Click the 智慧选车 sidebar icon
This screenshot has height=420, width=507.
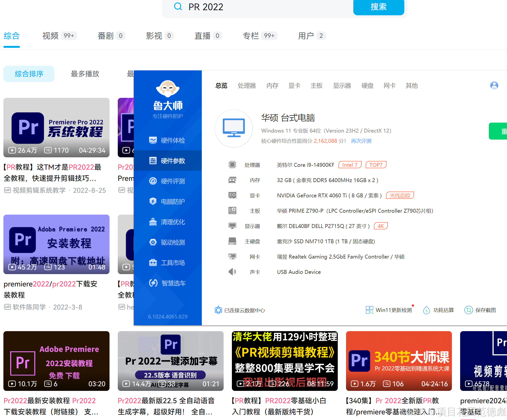[x=153, y=283]
